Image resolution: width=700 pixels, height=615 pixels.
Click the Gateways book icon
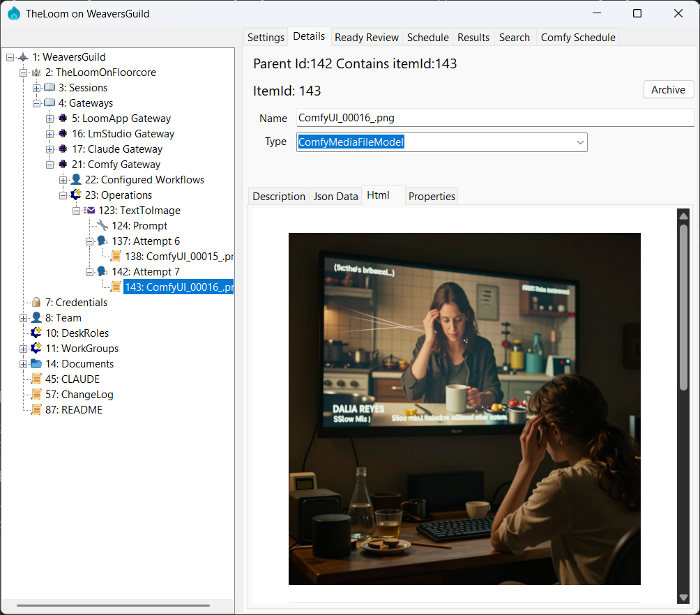(x=50, y=103)
